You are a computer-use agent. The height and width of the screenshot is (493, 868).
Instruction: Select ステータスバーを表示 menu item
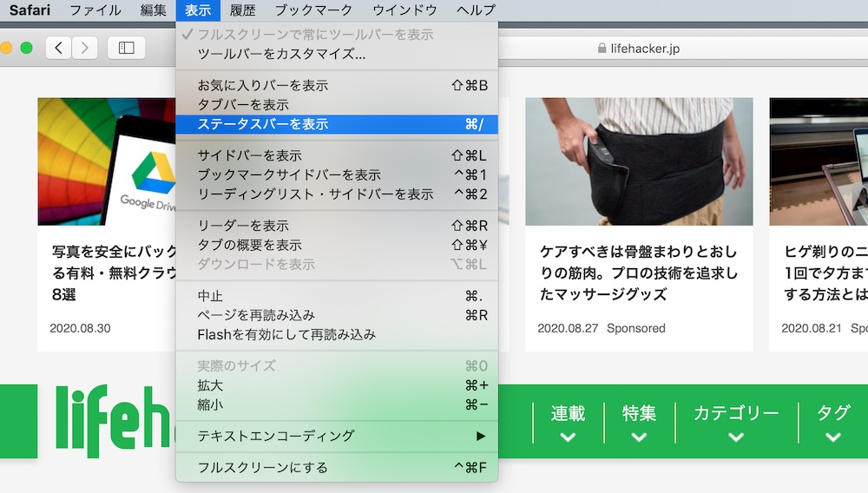point(337,124)
